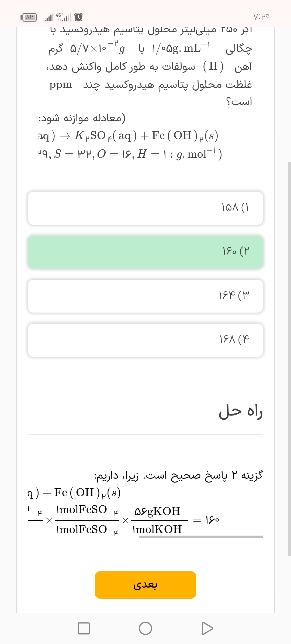Tap the battery indicator in status bar
This screenshot has width=291, height=644.
(x=29, y=18)
